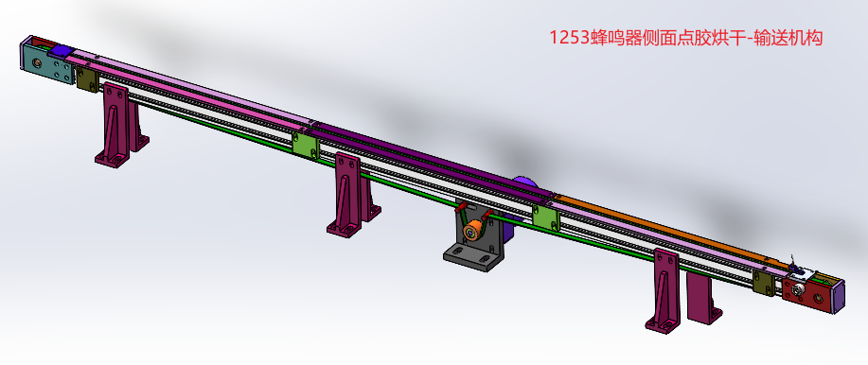Click the white bearing on the right end block
This screenshot has width=868, height=365.
point(797,288)
